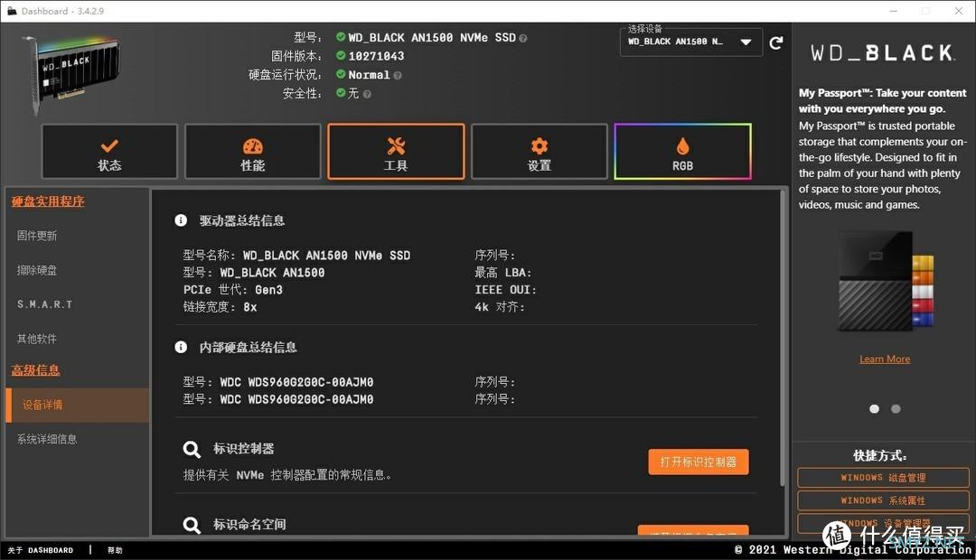Click 关于 DASHBOARD in footer
976x560 pixels.
point(41,550)
